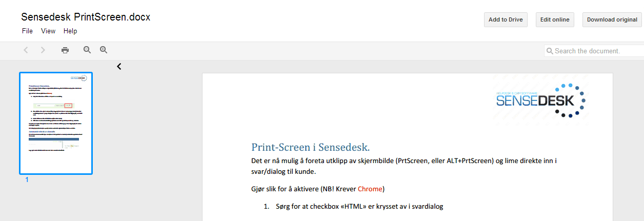This screenshot has height=221, width=644.
Task: Click the 'Print-Screen i Sensedesk.' heading
Action: 310,148
